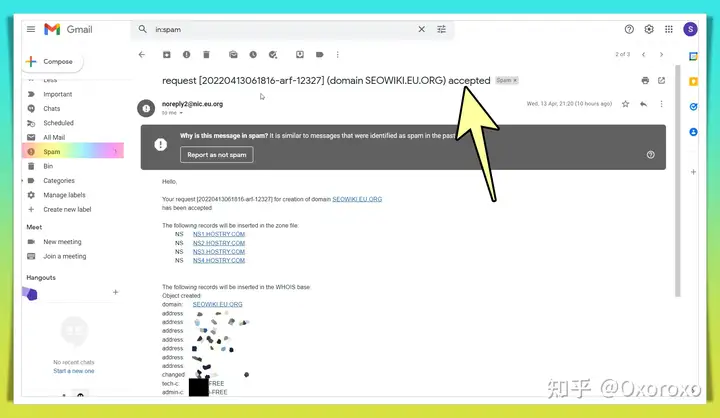Open the message's three-dot menu
The height and width of the screenshot is (418, 720).
click(x=661, y=104)
